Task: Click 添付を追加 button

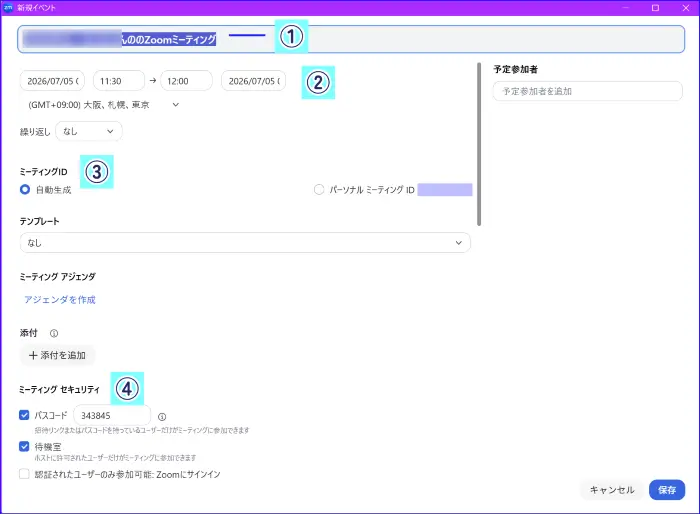Action: (57, 355)
